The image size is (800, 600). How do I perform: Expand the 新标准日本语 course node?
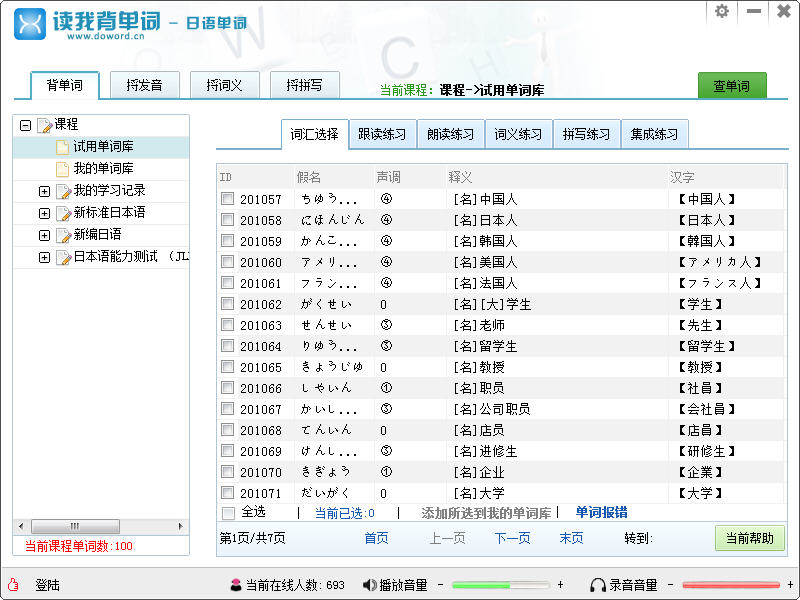[44, 213]
